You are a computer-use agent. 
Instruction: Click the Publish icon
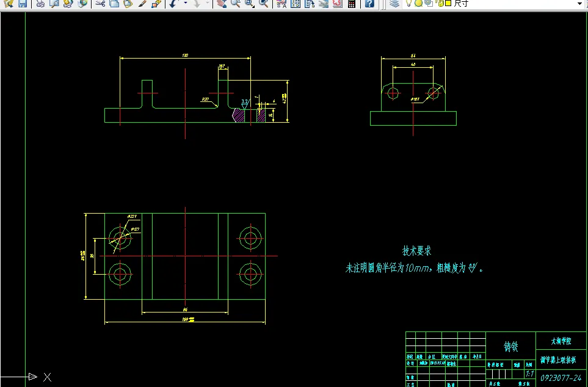click(x=68, y=4)
